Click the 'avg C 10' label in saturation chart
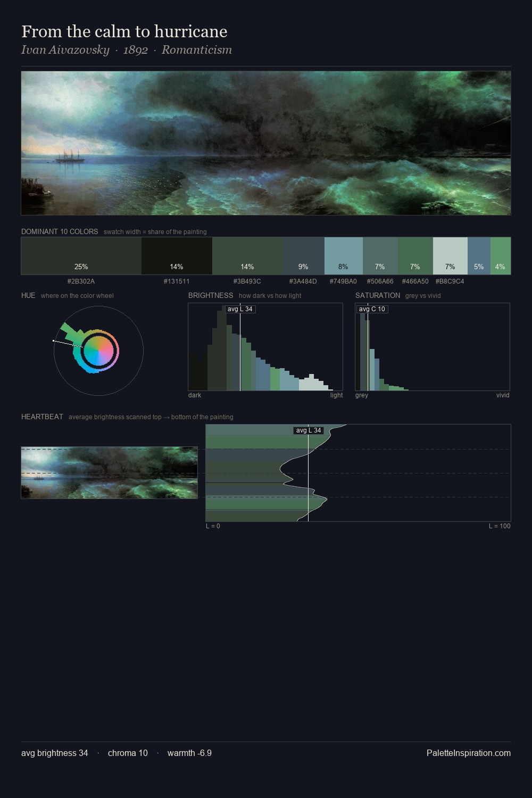The width and height of the screenshot is (532, 798). point(372,309)
